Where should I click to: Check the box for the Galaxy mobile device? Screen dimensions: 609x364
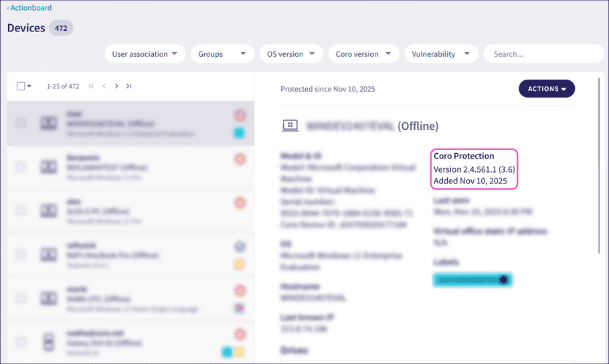click(21, 342)
